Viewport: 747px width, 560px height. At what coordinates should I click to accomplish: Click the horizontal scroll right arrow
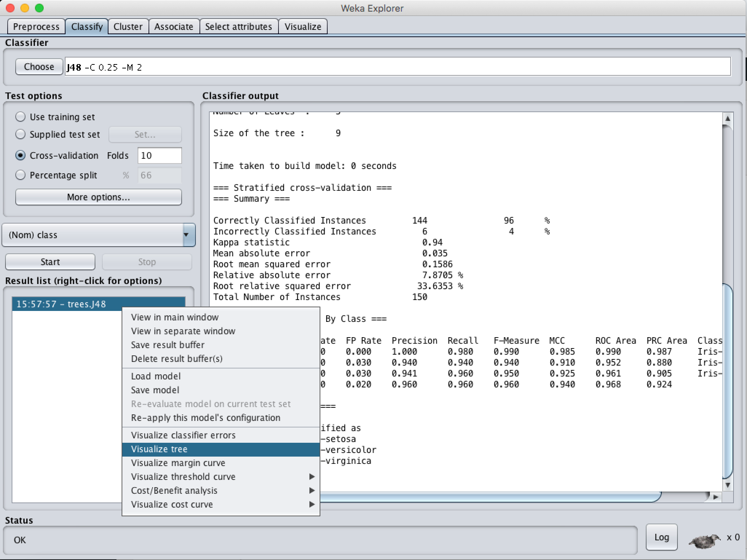pyautogui.click(x=716, y=497)
